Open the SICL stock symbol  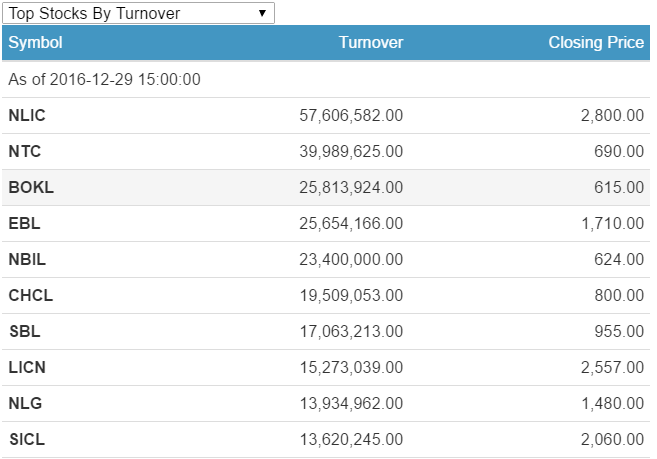pyautogui.click(x=27, y=440)
